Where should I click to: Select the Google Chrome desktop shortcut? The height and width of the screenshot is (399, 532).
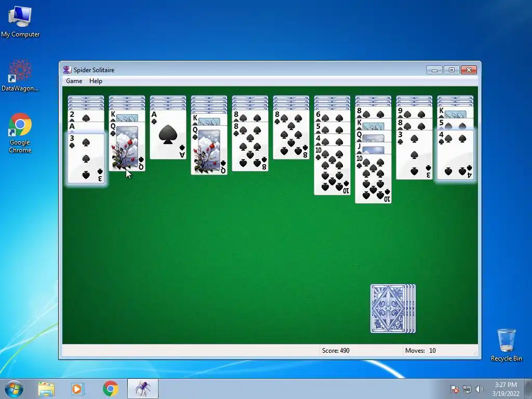pos(20,133)
